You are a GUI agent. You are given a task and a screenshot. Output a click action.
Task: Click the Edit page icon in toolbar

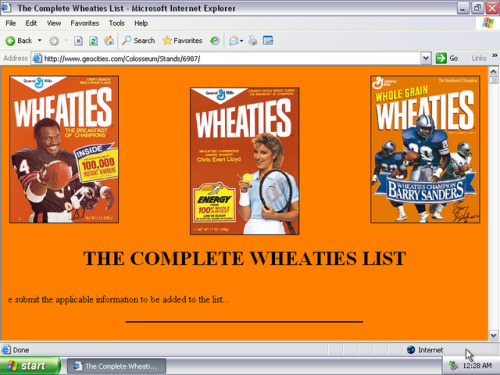point(268,41)
